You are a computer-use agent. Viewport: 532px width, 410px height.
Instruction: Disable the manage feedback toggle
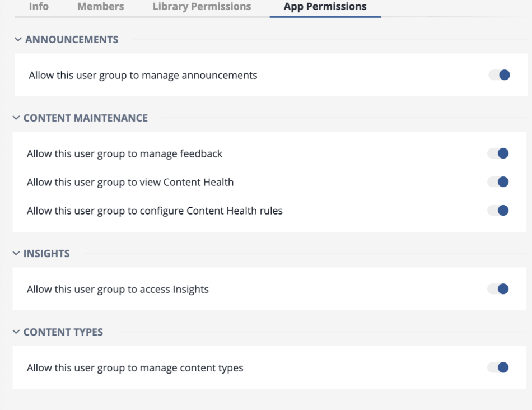498,153
